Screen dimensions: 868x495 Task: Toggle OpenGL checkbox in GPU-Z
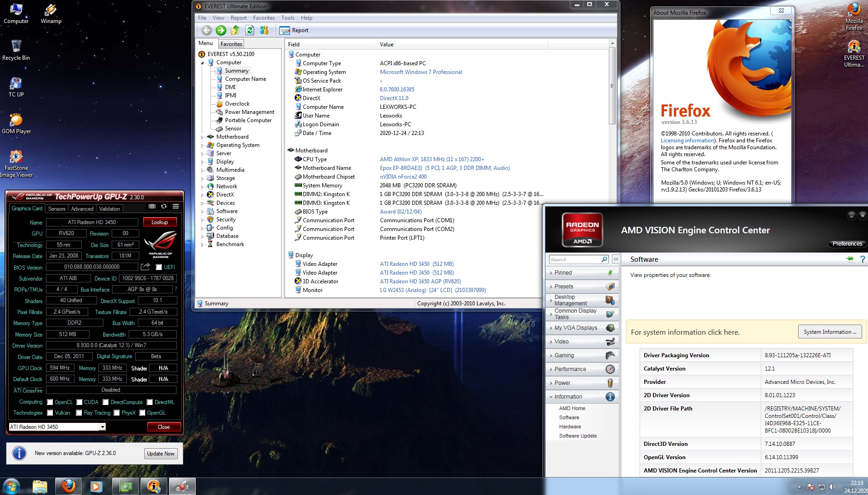[x=142, y=413]
